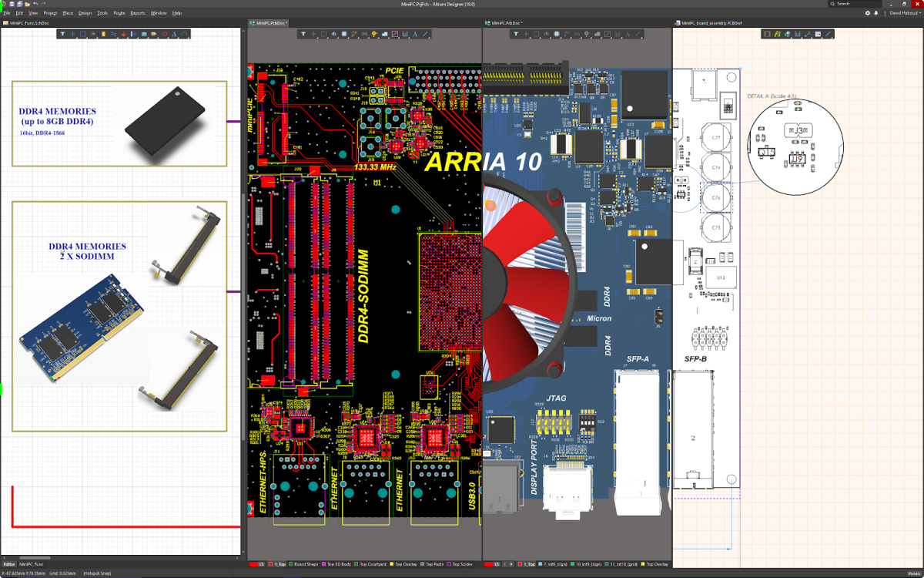Open the Route menu

coord(119,13)
